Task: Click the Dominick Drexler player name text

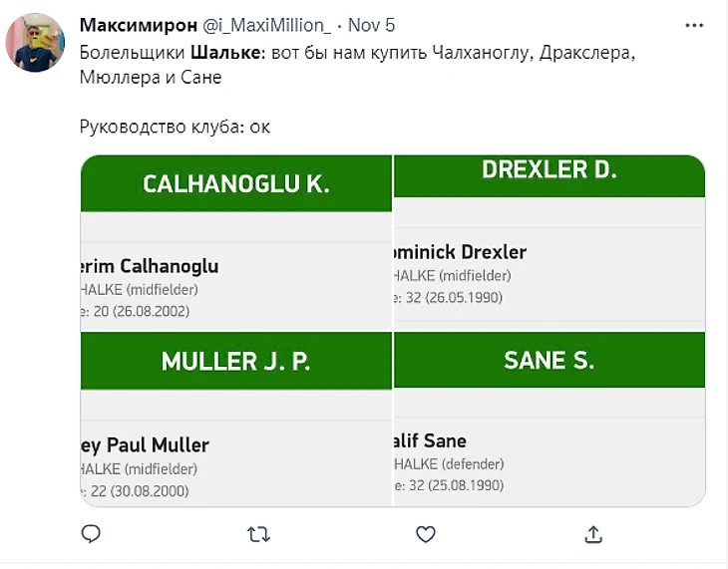Action: pos(462,252)
